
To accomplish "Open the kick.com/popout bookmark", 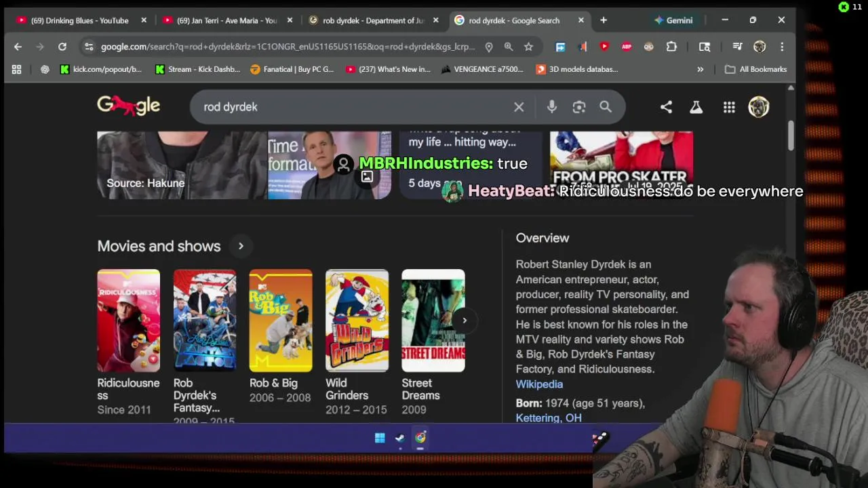I will point(101,69).
